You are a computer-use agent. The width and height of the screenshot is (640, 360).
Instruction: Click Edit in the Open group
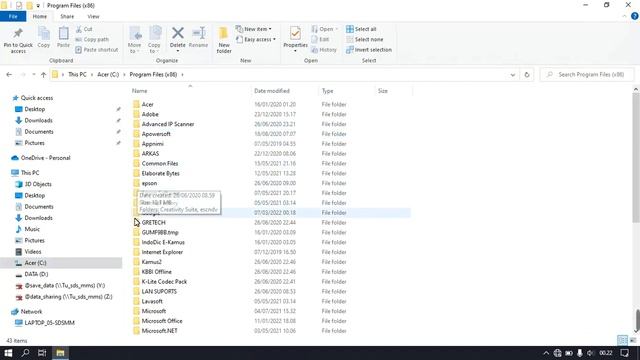pos(320,40)
